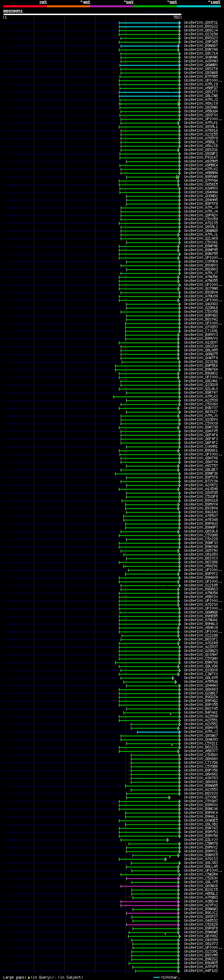Viewport: 224px width, 980px height.
Task: Click hit label UniRef100_B7ZY34
Action: 201,481
